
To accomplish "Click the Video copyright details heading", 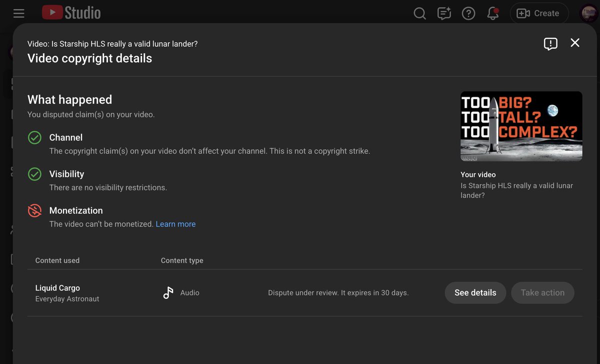I will 90,58.
